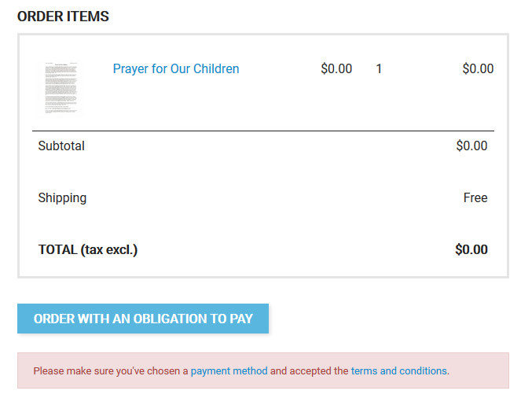
Task: Click the Free shipping value
Action: [475, 197]
